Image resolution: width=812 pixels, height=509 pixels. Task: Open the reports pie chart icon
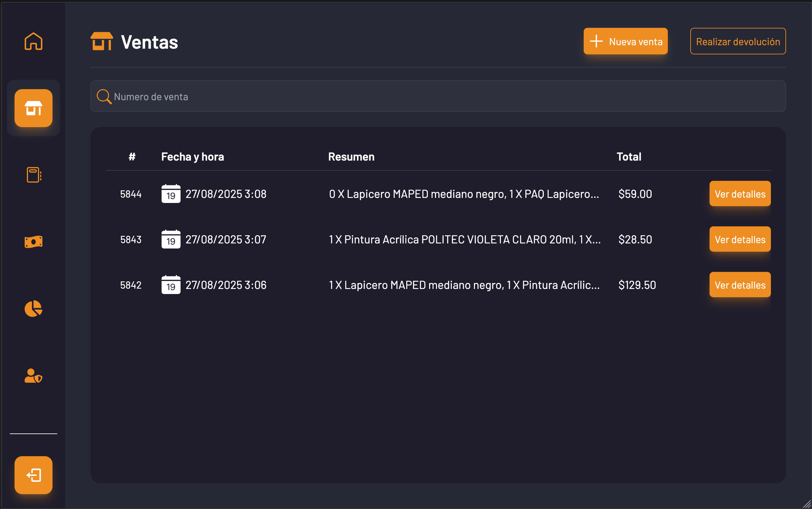click(x=33, y=308)
